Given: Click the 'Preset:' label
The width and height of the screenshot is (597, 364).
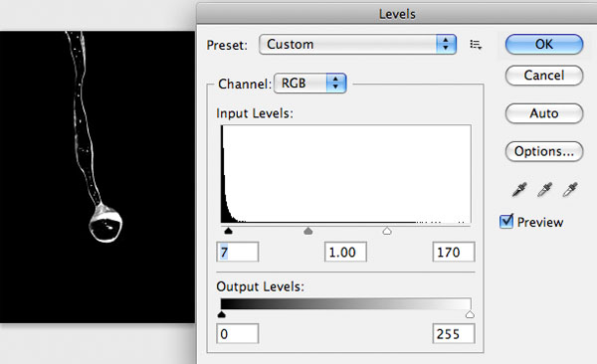Looking at the screenshot, I should coord(227,45).
